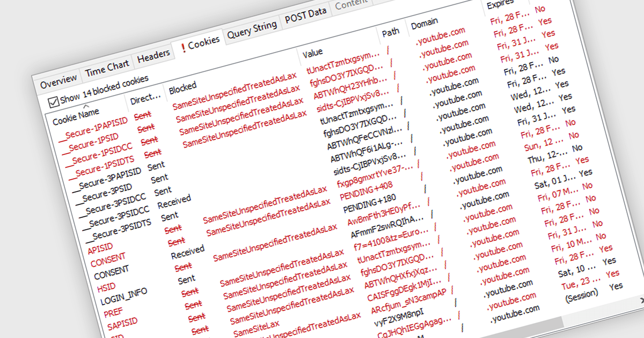Image resolution: width=644 pixels, height=338 pixels.
Task: Open the Overview tab
Action: pyautogui.click(x=58, y=82)
